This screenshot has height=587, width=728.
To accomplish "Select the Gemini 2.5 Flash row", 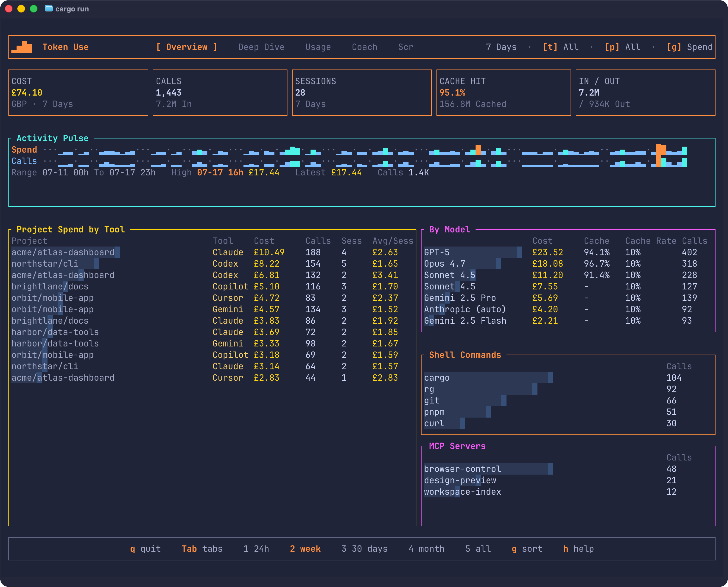I will point(568,321).
